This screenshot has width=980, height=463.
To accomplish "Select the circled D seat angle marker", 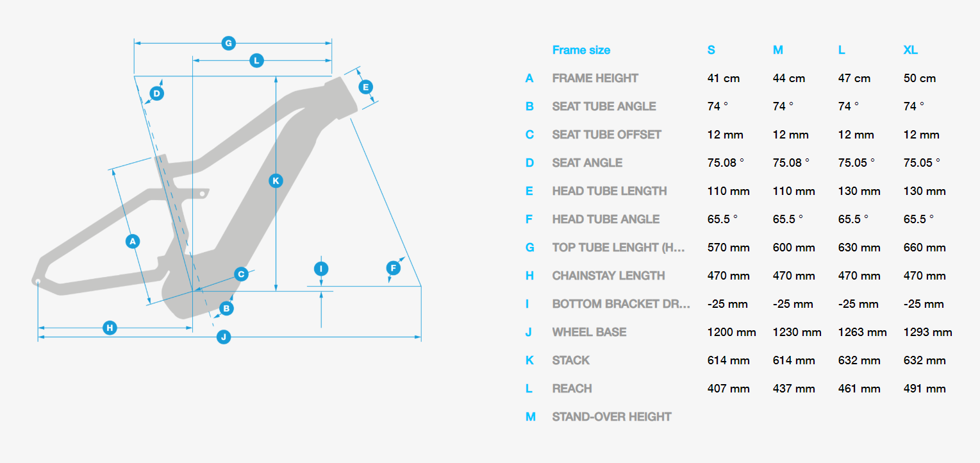I will (157, 94).
